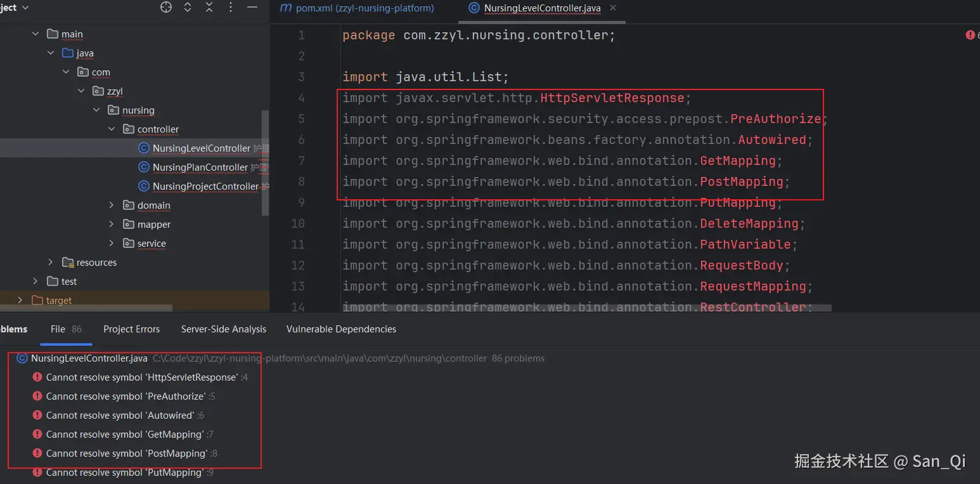Viewport: 980px width, 484px height.
Task: Expand the mapper package
Action: click(x=112, y=224)
